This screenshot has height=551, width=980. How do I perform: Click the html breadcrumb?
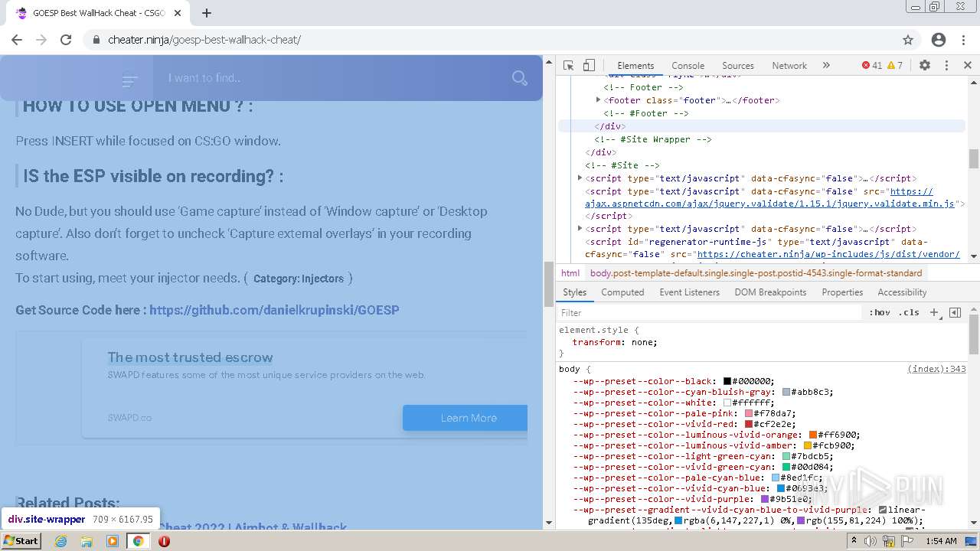coord(570,273)
